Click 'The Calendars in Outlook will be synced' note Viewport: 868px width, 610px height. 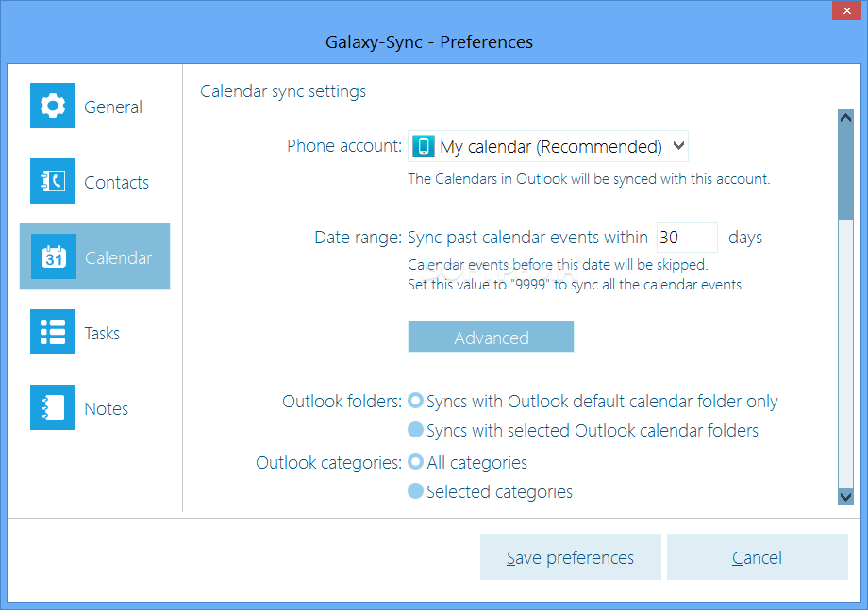(x=589, y=179)
